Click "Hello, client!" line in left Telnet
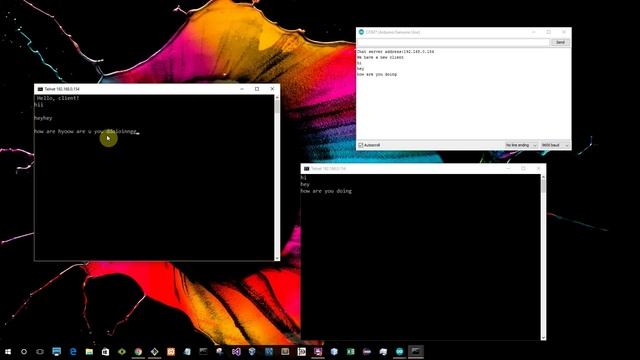This screenshot has height=360, width=640. [x=58, y=98]
